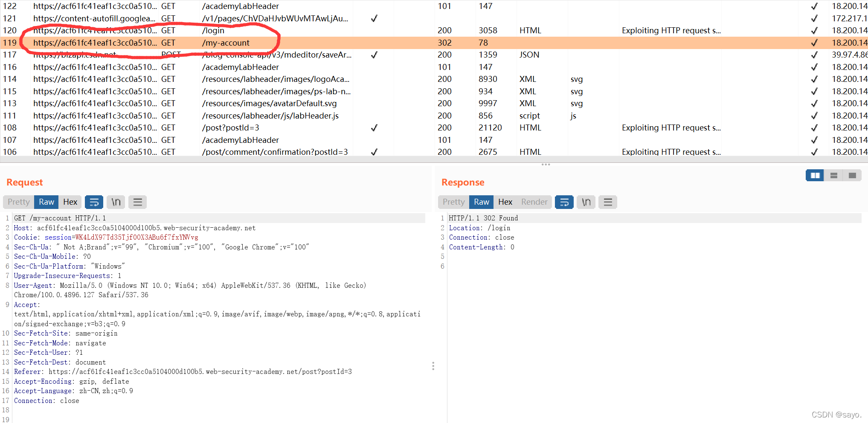This screenshot has height=423, width=868.
Task: Click the Host header line in request
Action: coord(135,228)
